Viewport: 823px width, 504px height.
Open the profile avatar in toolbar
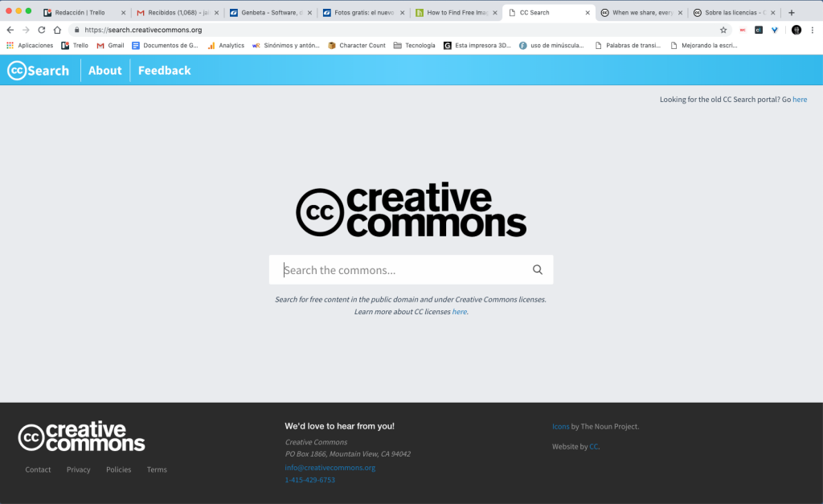[796, 30]
